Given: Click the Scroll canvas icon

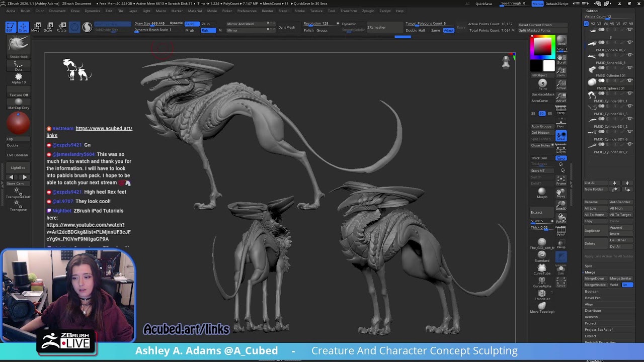Looking at the screenshot, I should 561,59.
